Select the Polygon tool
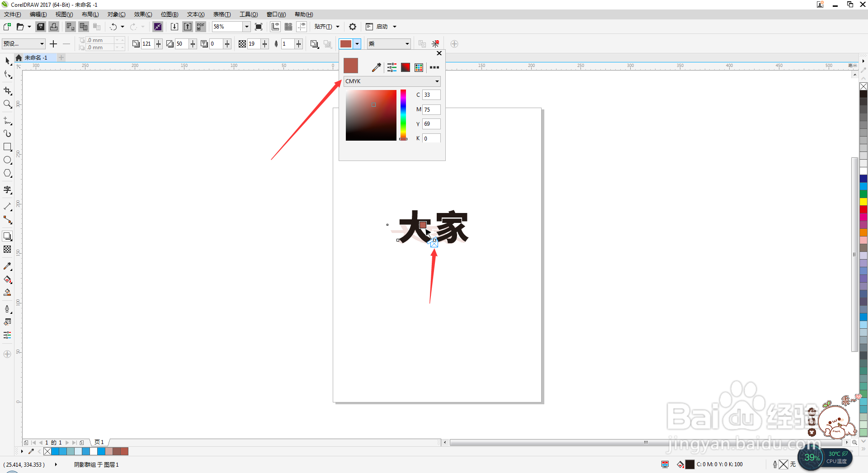The height and width of the screenshot is (473, 868). click(7, 173)
